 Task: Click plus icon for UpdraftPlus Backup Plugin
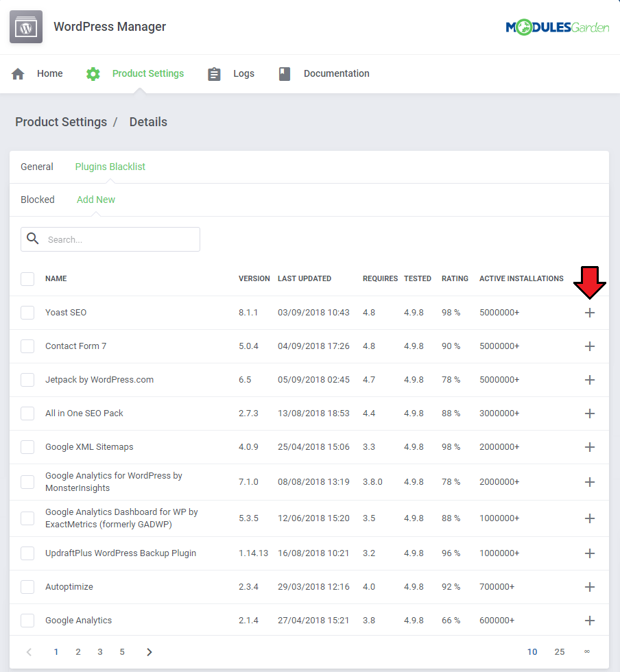590,553
